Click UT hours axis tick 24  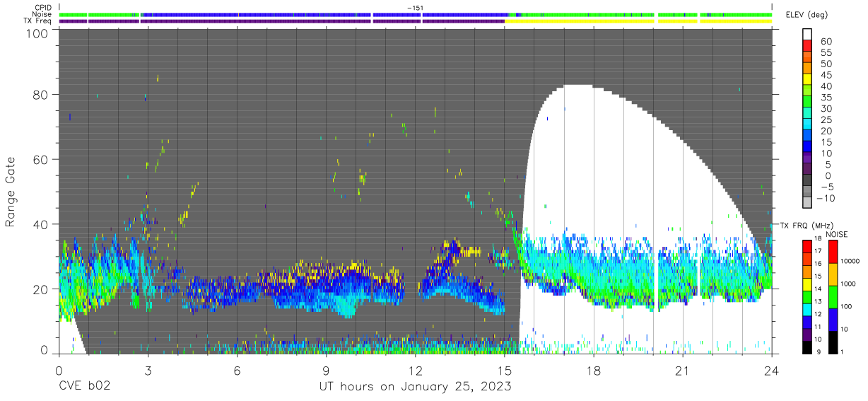[x=772, y=370]
